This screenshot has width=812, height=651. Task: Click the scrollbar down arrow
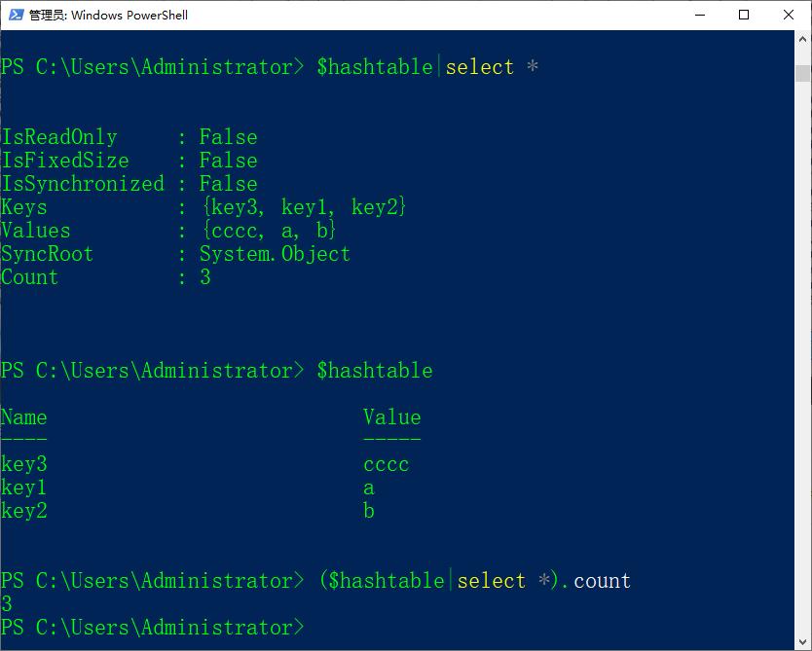point(803,640)
